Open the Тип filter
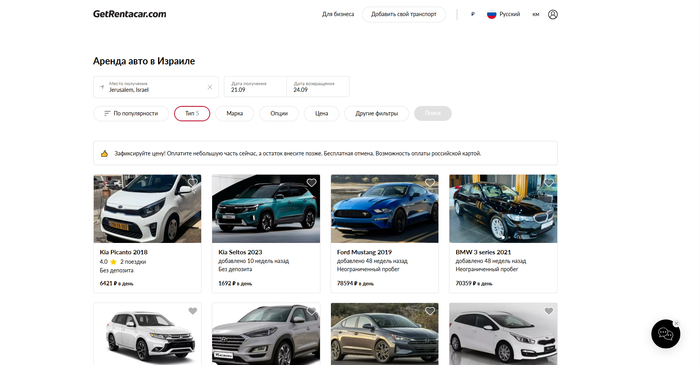Viewport: 700px width, 365px height. [x=192, y=113]
